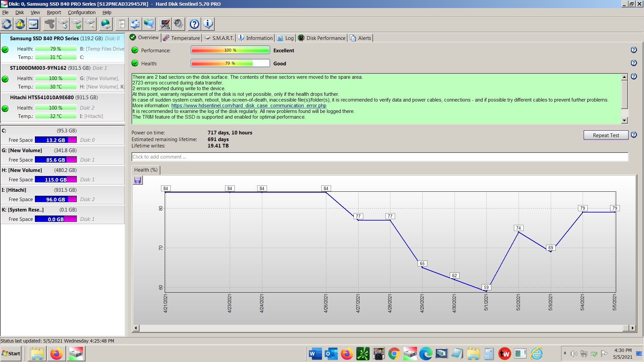Switch to the Temperature tab

(x=181, y=38)
